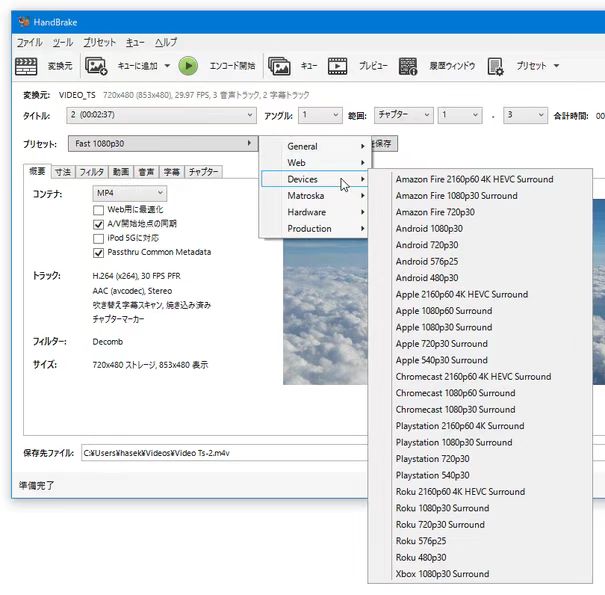Open the Help (ヘルプ) menu
Screen dimensions: 605x595
pos(166,42)
